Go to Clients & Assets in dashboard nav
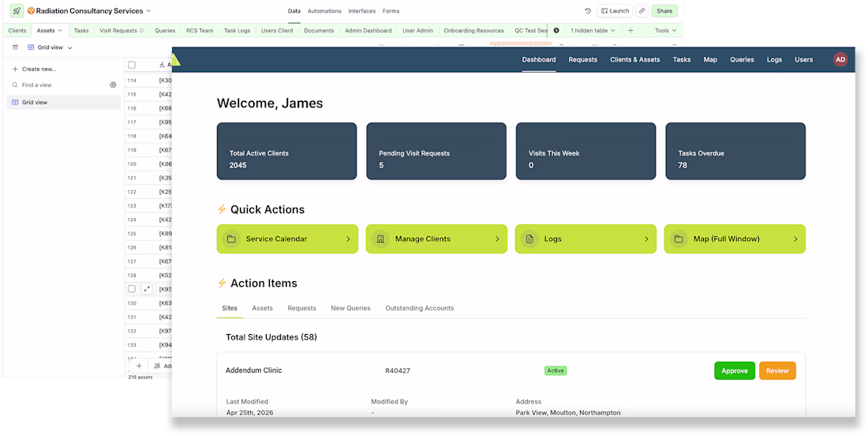Screen dimensions: 868x436 pyautogui.click(x=635, y=60)
